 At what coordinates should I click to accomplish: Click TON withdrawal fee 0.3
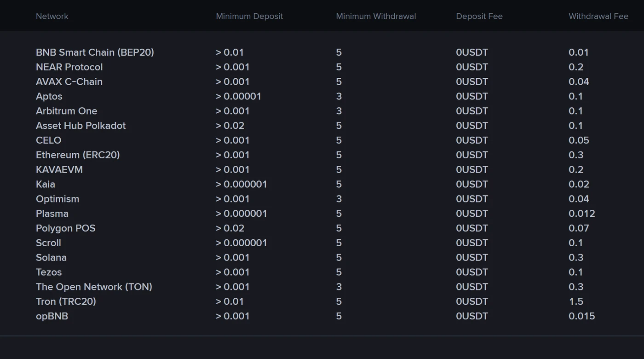pyautogui.click(x=576, y=287)
